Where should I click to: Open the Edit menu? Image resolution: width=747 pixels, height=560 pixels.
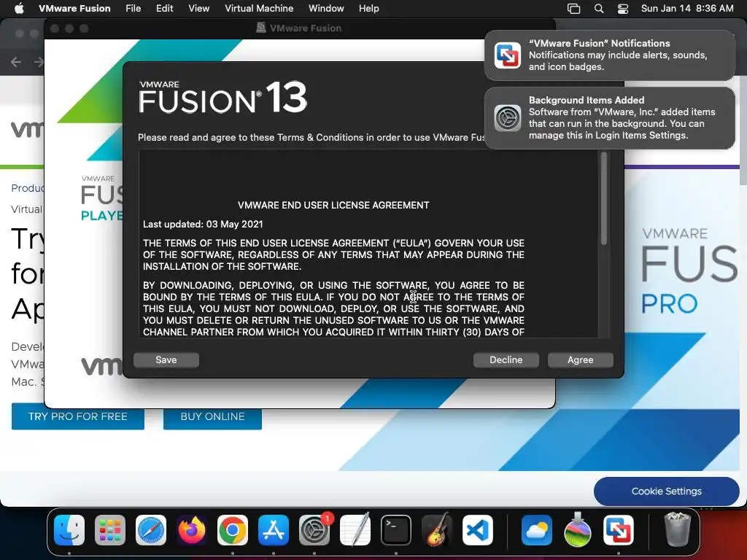[164, 8]
